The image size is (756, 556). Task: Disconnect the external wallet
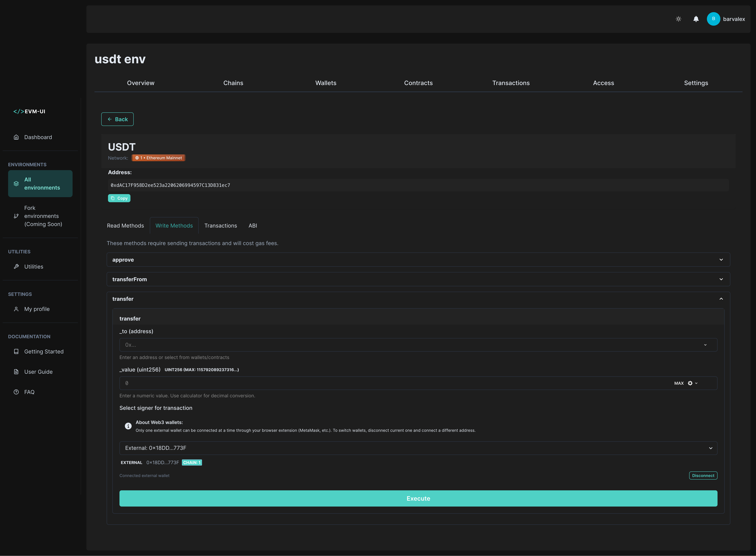(703, 475)
